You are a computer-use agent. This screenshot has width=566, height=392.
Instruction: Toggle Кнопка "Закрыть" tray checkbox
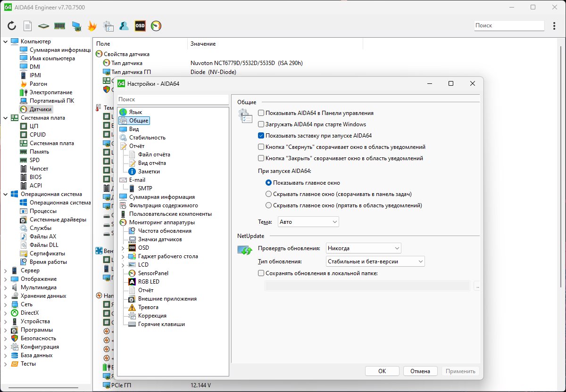coord(261,158)
